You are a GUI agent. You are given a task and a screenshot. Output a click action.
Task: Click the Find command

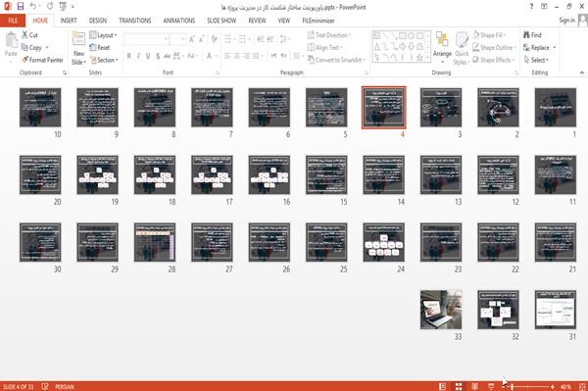pos(532,35)
